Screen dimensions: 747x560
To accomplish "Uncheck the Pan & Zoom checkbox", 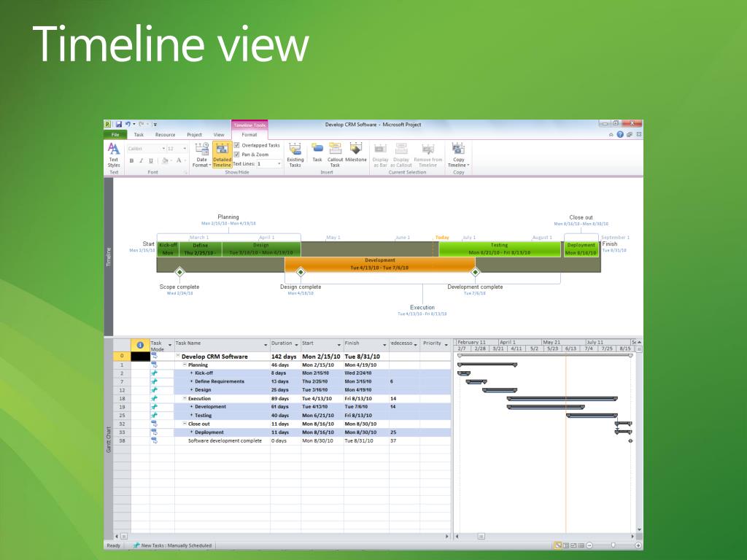I will 237,155.
